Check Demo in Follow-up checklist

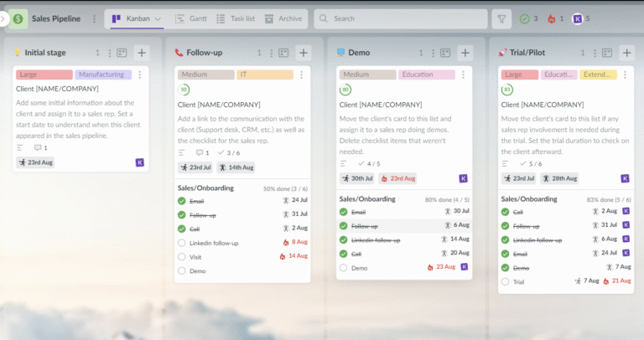tap(182, 270)
